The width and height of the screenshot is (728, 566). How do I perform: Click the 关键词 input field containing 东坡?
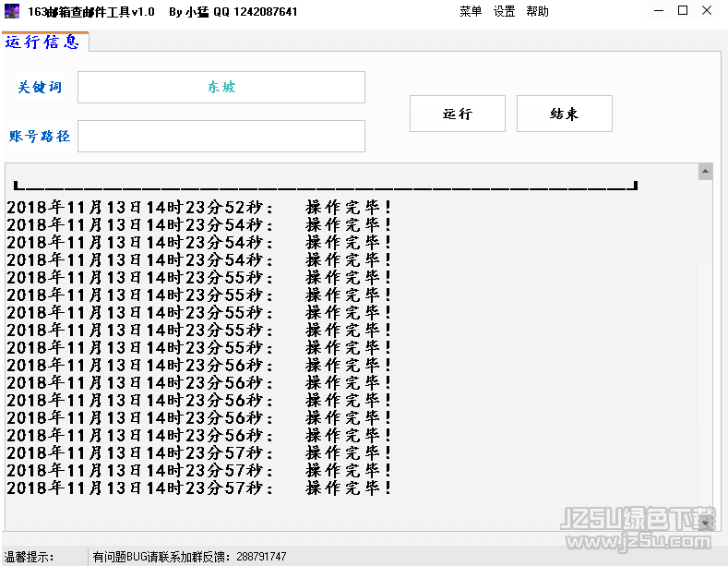click(x=221, y=87)
